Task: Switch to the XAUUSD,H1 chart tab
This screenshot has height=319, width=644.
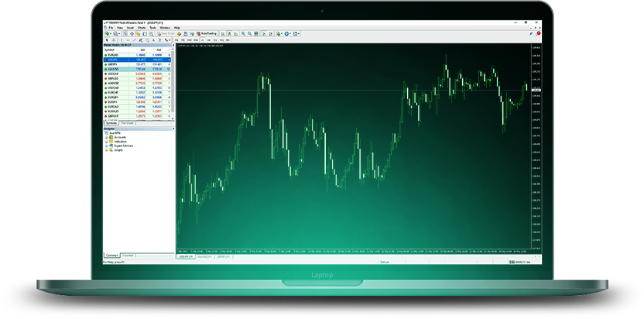Action: point(204,256)
